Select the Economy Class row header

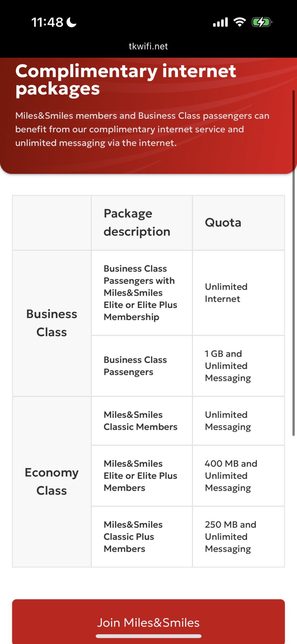[x=52, y=482]
